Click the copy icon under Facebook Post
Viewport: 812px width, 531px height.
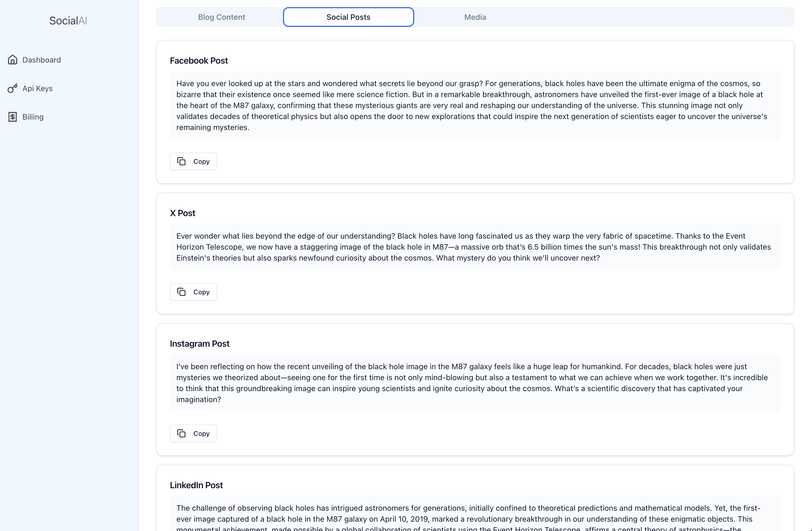click(x=181, y=161)
